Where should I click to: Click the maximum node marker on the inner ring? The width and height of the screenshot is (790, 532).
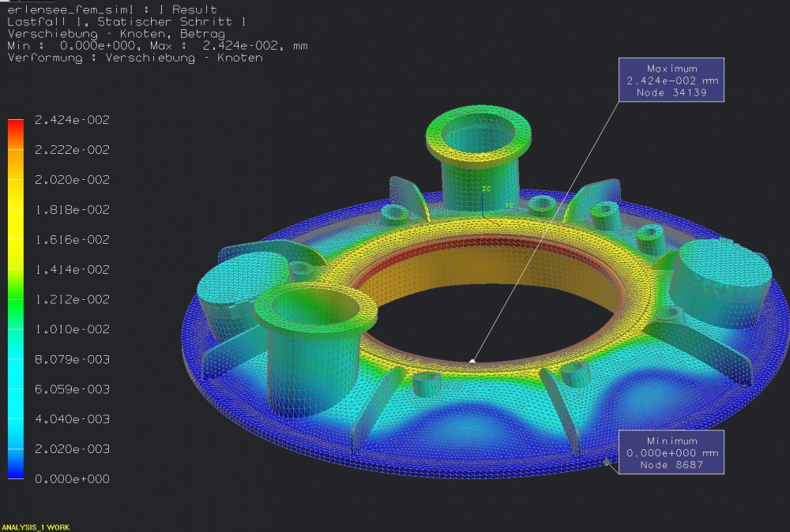(x=472, y=362)
